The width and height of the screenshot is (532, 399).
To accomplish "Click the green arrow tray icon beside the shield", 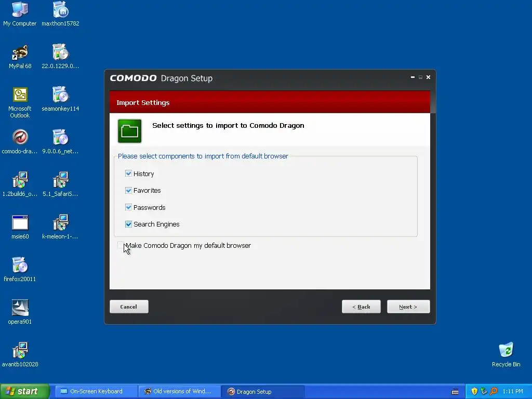I will [484, 391].
